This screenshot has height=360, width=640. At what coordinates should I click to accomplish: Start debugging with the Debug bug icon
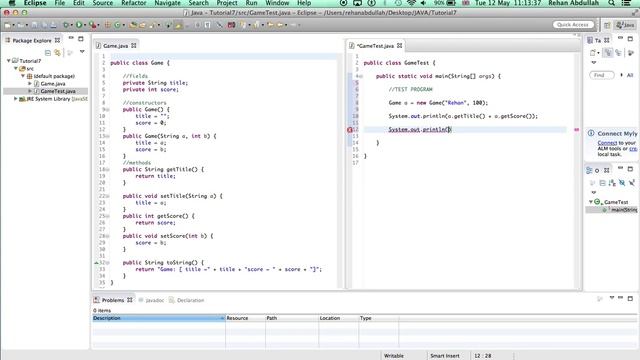click(x=66, y=25)
